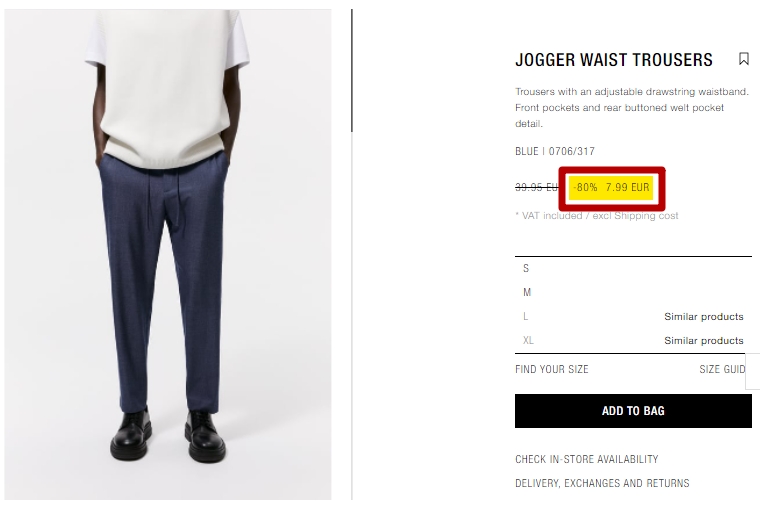The height and width of the screenshot is (505, 760).
Task: Open Similar products for size XL
Action: [704, 340]
